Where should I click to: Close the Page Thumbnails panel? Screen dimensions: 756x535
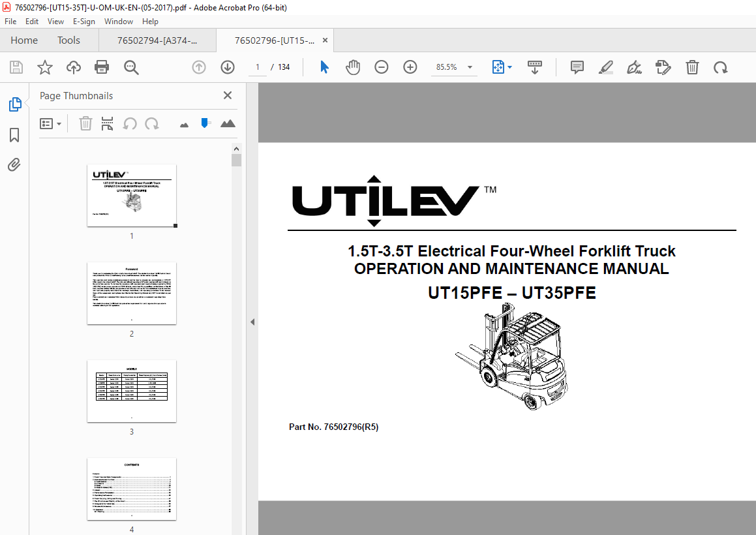(x=228, y=95)
